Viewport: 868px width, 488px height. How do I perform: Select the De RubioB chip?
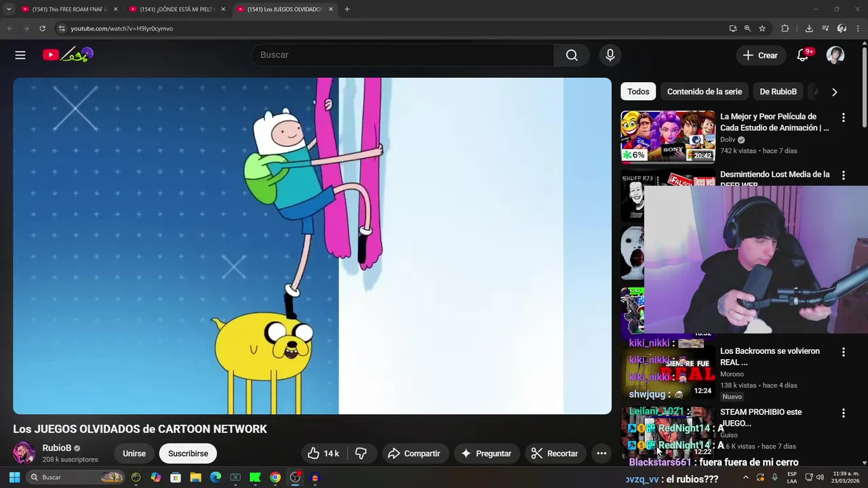778,91
